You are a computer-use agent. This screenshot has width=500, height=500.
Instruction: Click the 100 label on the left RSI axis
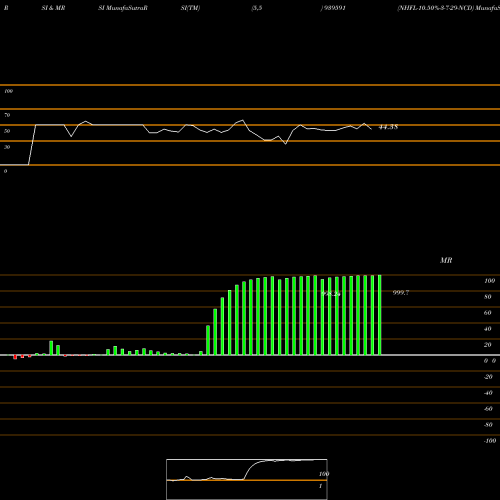coord(8,91)
